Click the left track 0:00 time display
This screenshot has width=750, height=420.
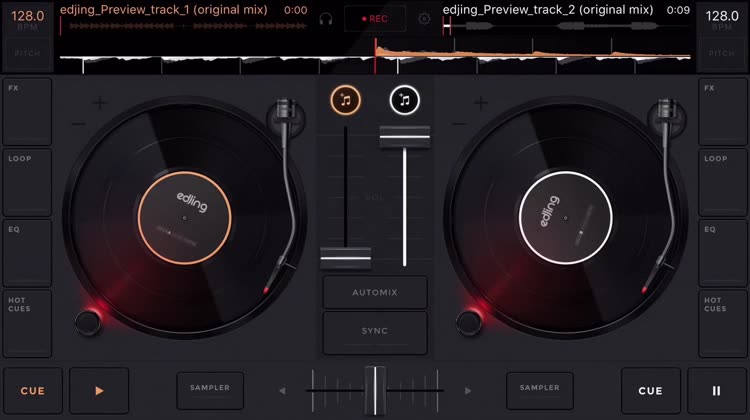(295, 10)
